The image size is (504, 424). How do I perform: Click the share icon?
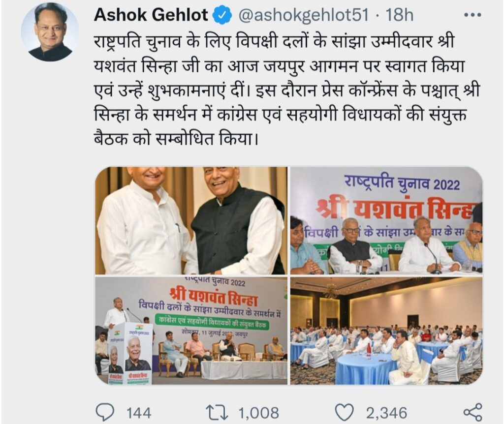click(473, 412)
